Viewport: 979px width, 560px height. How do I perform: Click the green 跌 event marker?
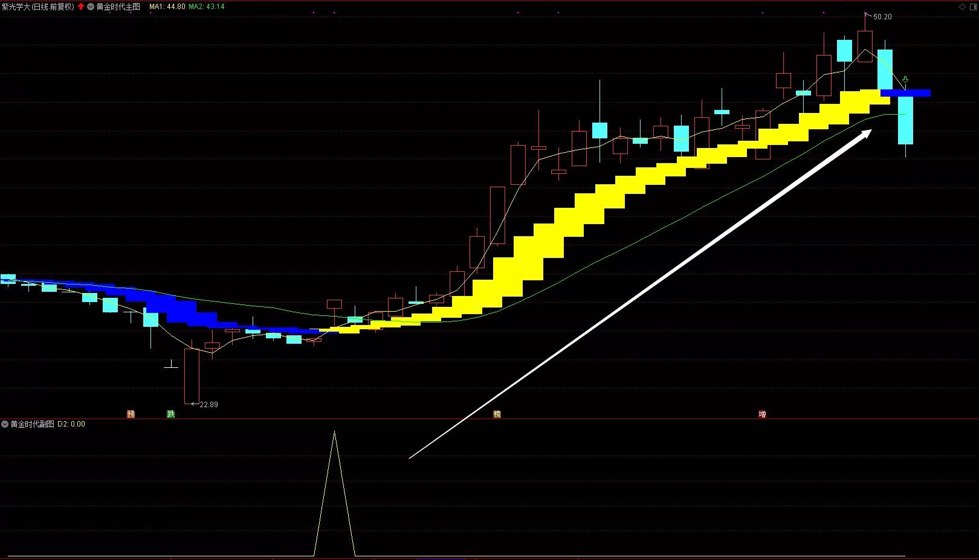(171, 414)
